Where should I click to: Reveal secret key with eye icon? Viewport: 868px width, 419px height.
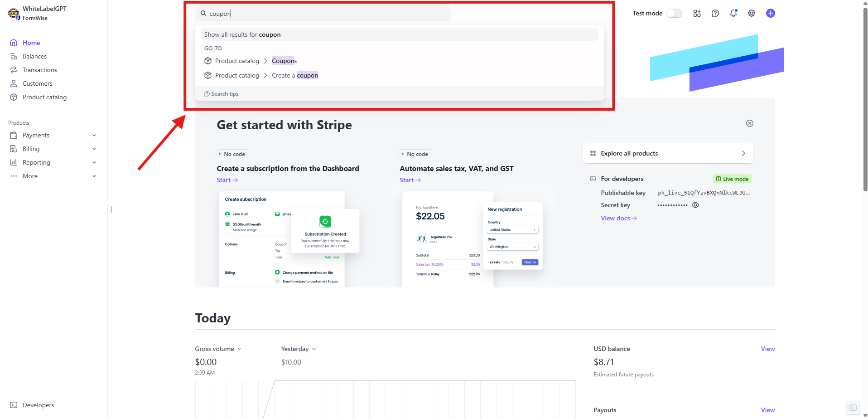pyautogui.click(x=695, y=205)
